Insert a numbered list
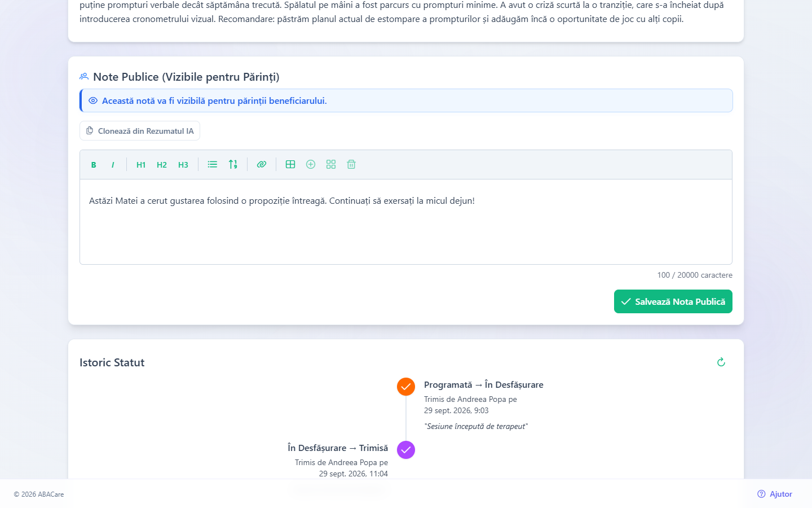812x508 pixels. click(233, 164)
